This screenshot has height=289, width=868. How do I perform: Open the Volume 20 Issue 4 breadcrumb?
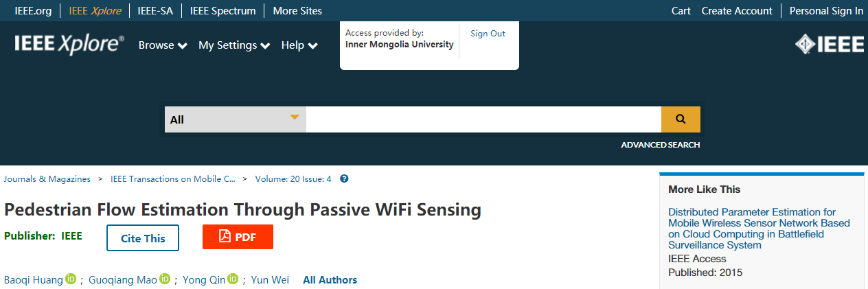(x=293, y=179)
